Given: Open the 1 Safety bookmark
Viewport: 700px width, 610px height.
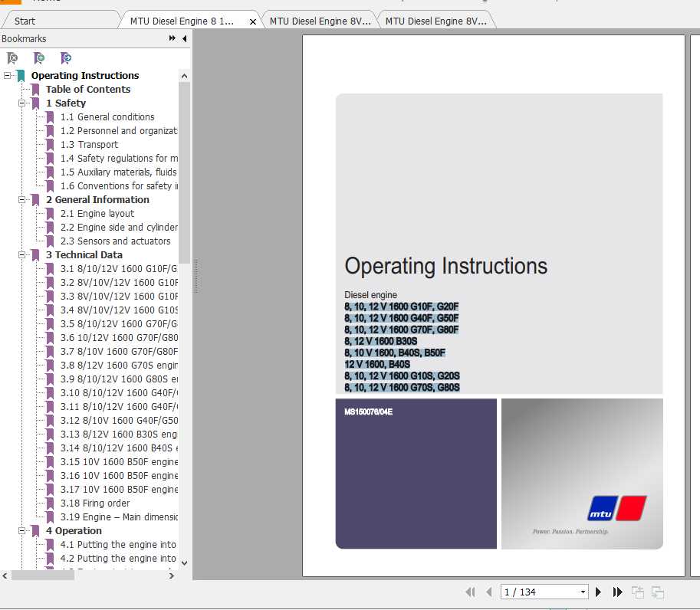Looking at the screenshot, I should (66, 103).
